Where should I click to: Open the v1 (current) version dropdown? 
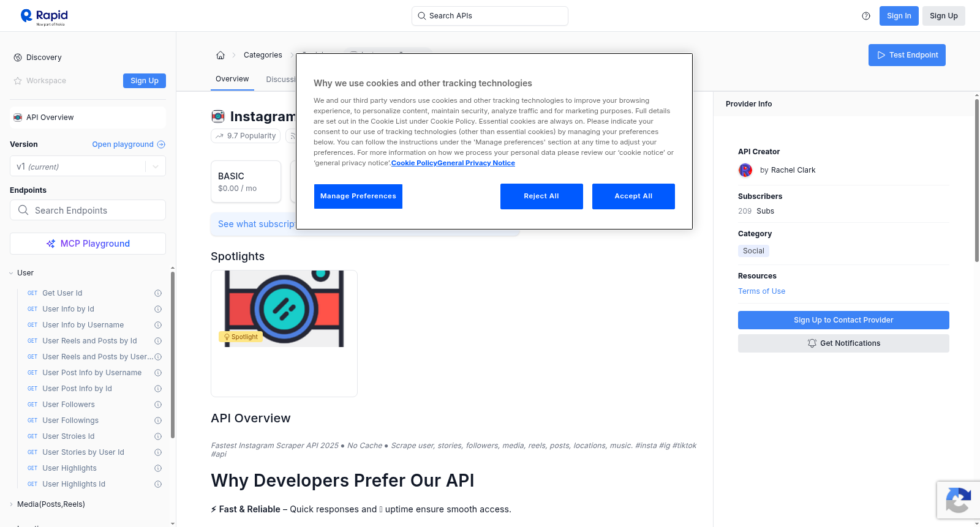88,166
